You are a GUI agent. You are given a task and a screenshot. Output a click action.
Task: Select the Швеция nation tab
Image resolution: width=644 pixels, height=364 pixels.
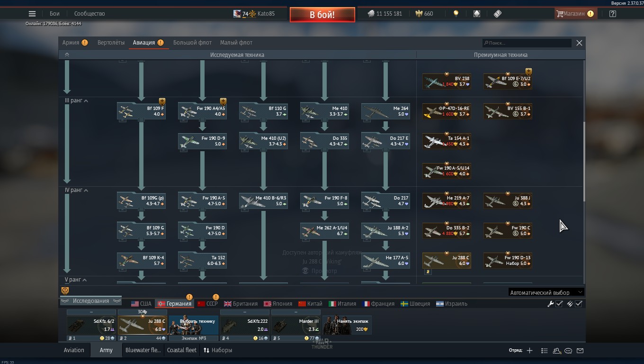[x=415, y=304]
